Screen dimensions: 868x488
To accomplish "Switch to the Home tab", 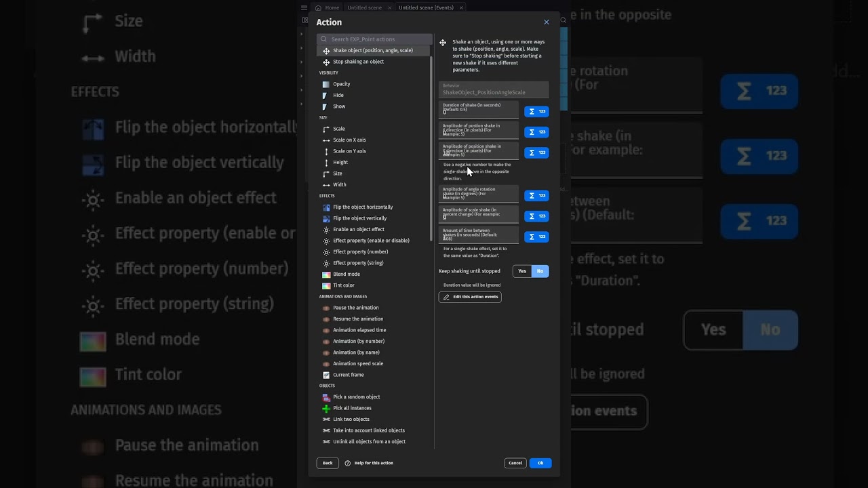I will click(x=328, y=7).
